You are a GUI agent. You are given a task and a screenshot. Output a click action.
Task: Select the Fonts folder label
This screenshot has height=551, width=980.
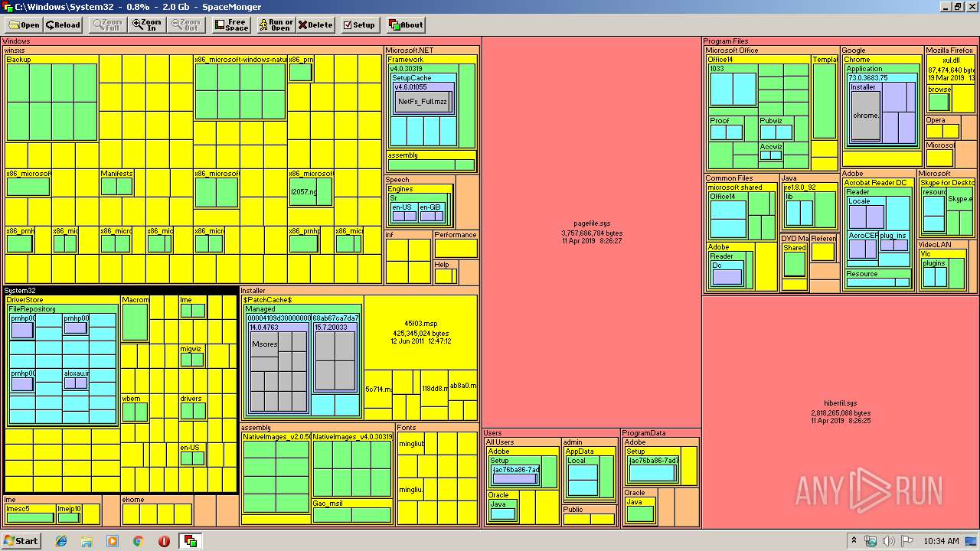pos(407,428)
